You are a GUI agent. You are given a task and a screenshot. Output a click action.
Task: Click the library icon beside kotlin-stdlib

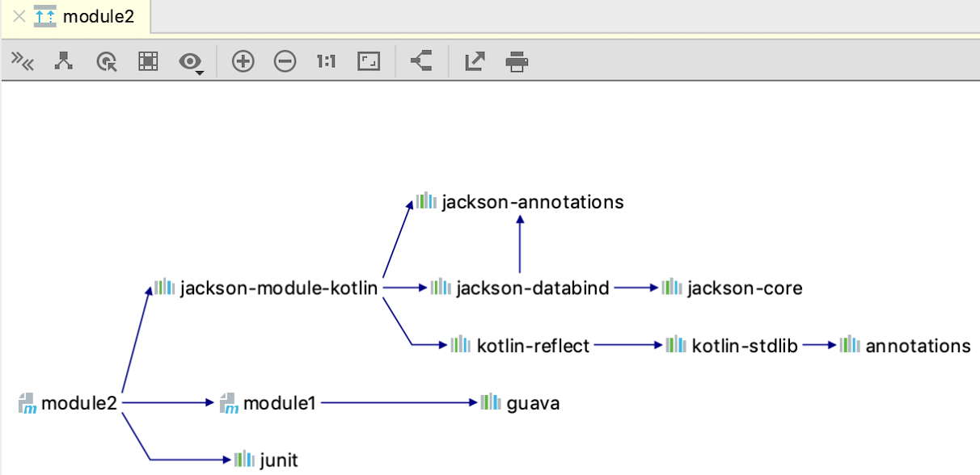(676, 345)
